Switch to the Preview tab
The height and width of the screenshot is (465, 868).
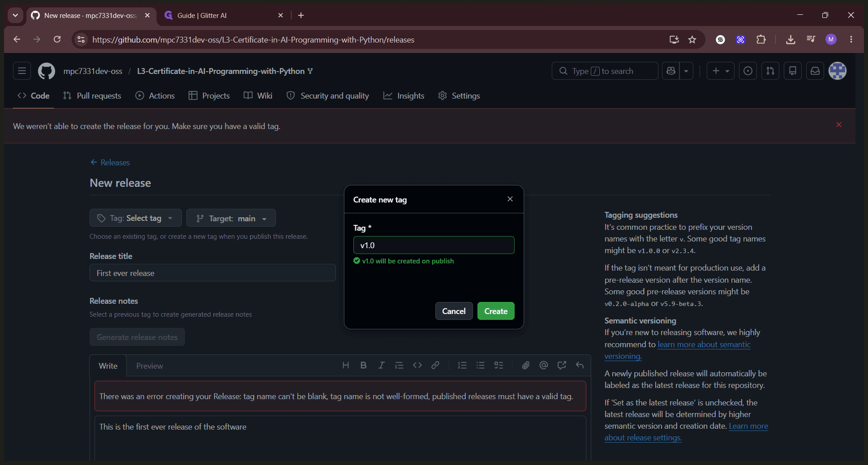150,366
